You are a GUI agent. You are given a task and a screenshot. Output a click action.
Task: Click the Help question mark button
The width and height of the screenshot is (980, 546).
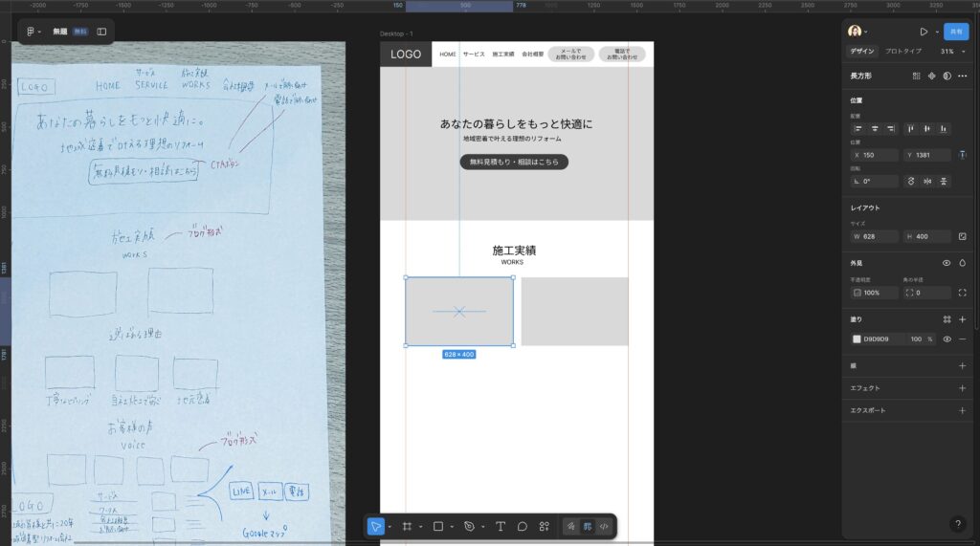[x=957, y=524]
